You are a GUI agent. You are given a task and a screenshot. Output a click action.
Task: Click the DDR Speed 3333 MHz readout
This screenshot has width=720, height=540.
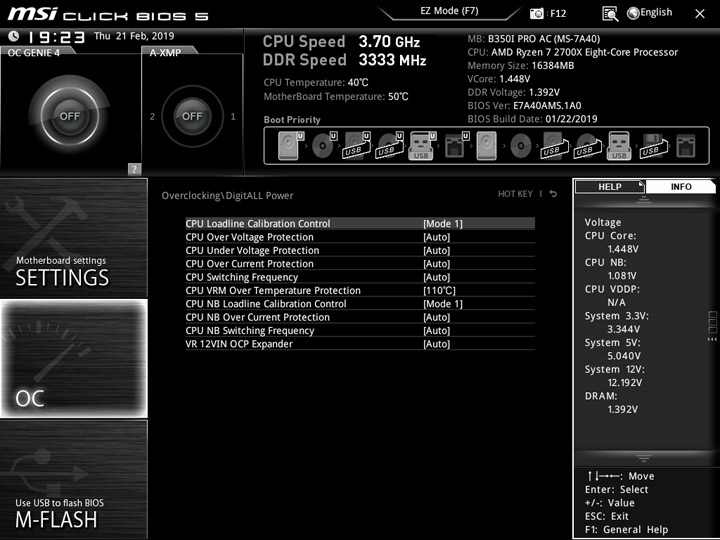click(x=344, y=60)
